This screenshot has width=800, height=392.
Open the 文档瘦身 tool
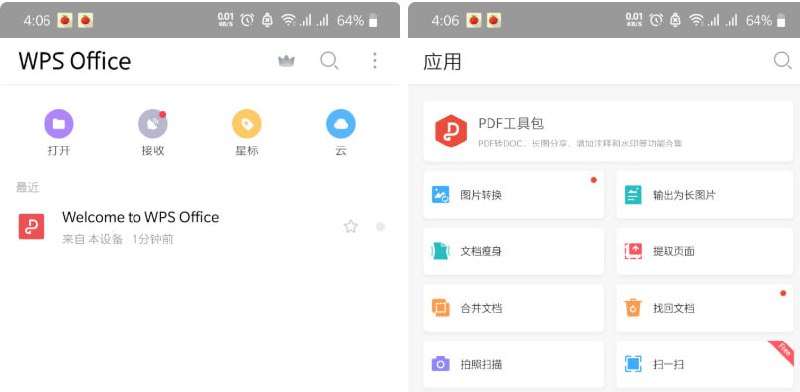pyautogui.click(x=514, y=251)
